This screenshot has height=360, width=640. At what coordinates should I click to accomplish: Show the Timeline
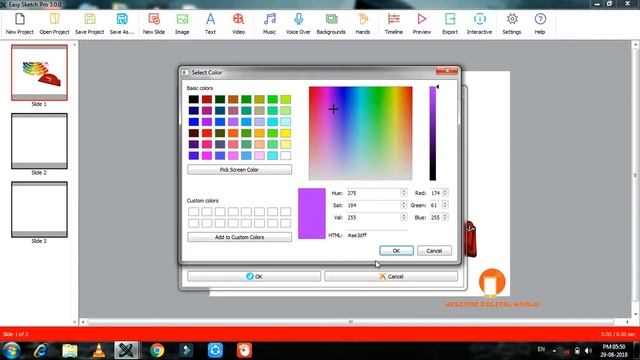pyautogui.click(x=393, y=24)
